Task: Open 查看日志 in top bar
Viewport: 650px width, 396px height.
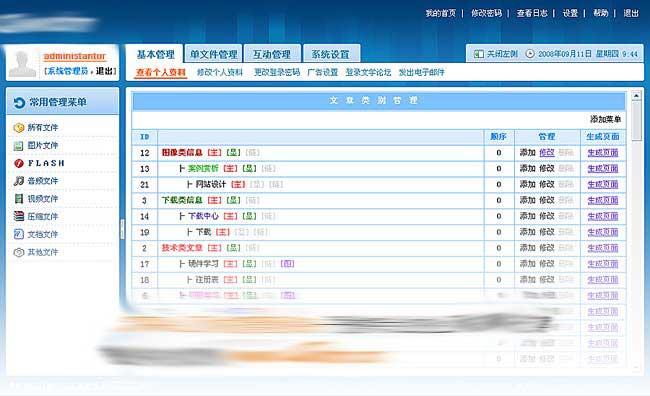Action: (532, 13)
